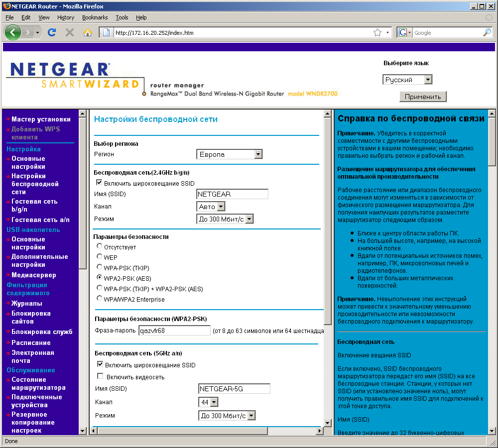Open Блокировка сайтов sidebar link
Image resolution: width=498 pixels, height=448 pixels.
pos(31,317)
